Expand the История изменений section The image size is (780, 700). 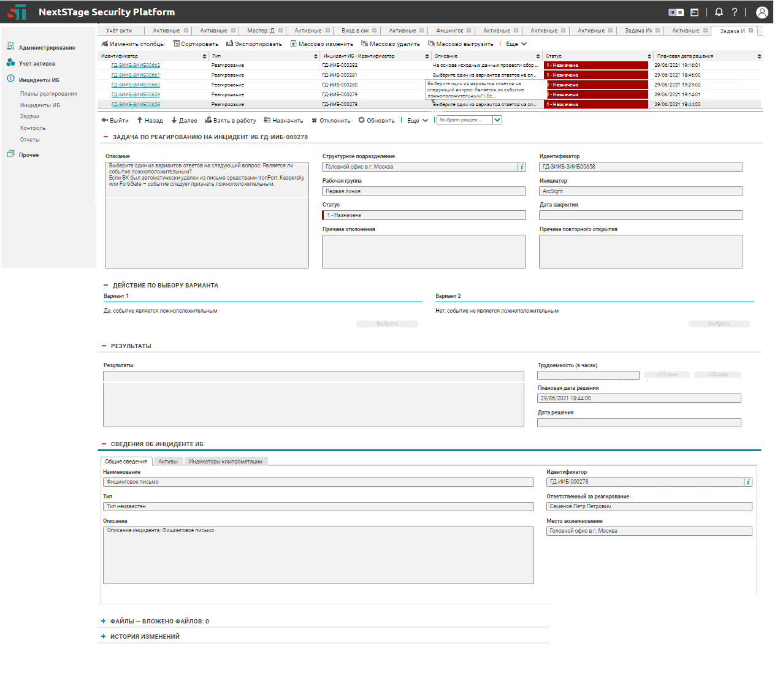point(104,637)
